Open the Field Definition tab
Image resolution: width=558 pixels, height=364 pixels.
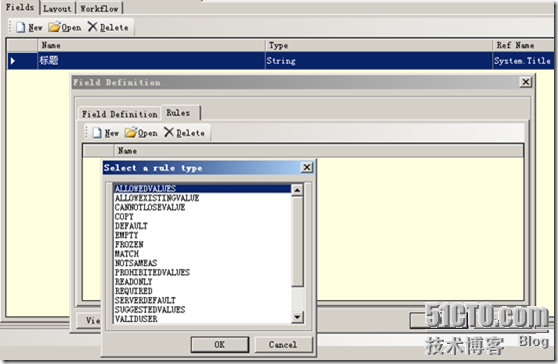click(x=120, y=114)
